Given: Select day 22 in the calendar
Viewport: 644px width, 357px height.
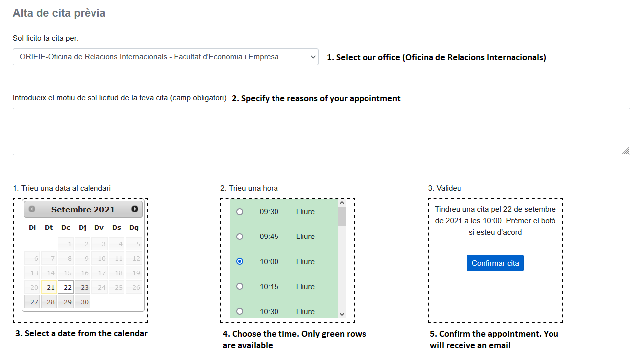Looking at the screenshot, I should (x=67, y=287).
